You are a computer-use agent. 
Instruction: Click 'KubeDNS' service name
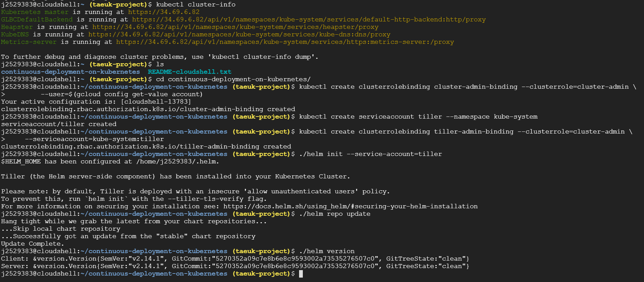[15, 34]
